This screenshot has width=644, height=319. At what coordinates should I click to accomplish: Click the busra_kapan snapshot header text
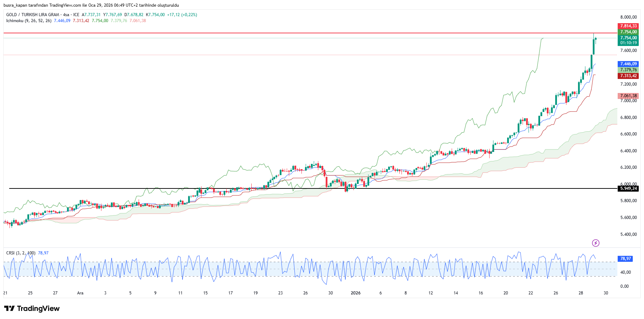click(x=91, y=5)
